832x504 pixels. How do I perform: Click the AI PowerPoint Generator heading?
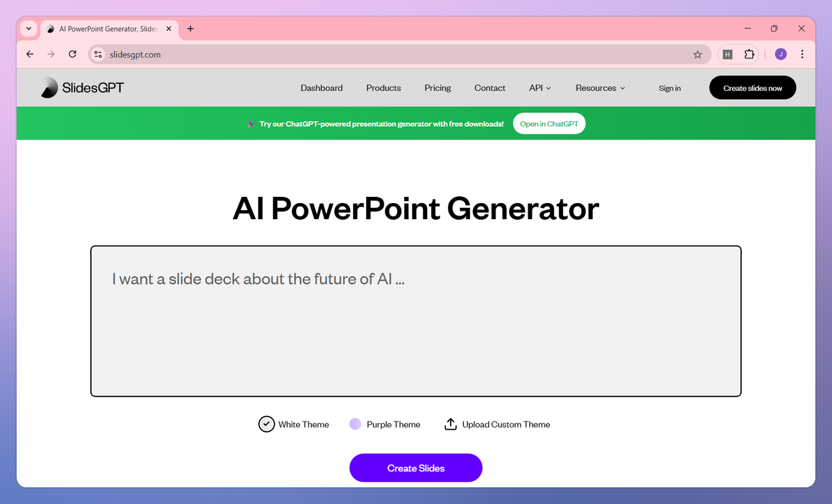[x=416, y=208]
